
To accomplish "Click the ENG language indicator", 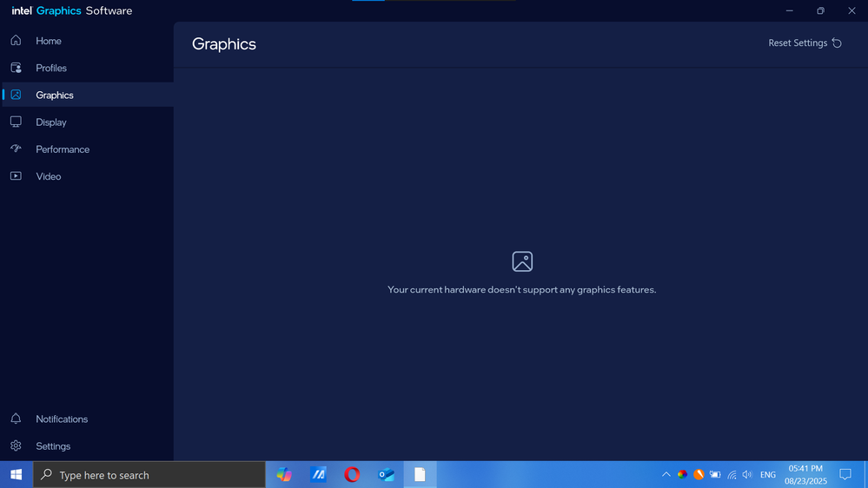I will [x=768, y=475].
